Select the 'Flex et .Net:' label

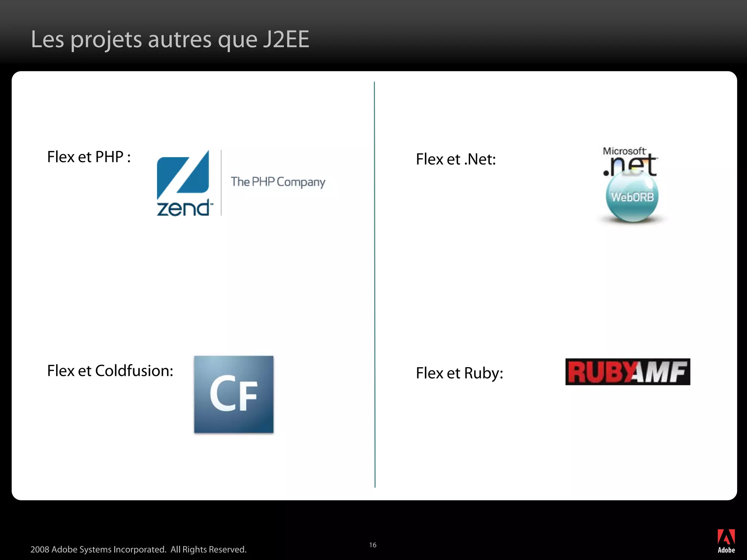tap(456, 159)
